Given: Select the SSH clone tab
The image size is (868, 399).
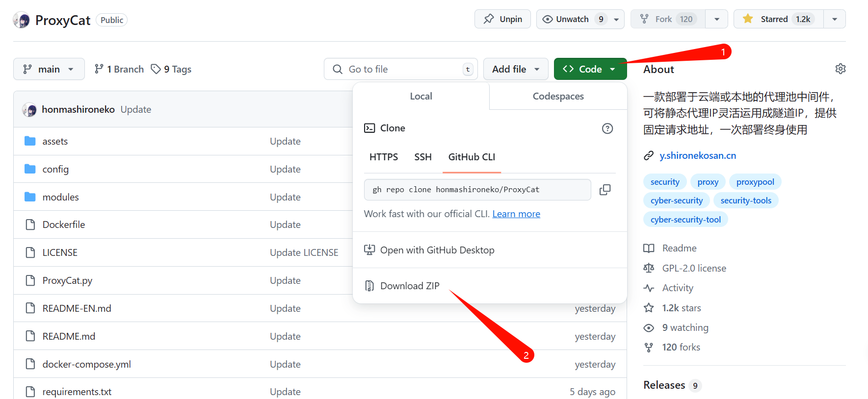Looking at the screenshot, I should [x=422, y=157].
